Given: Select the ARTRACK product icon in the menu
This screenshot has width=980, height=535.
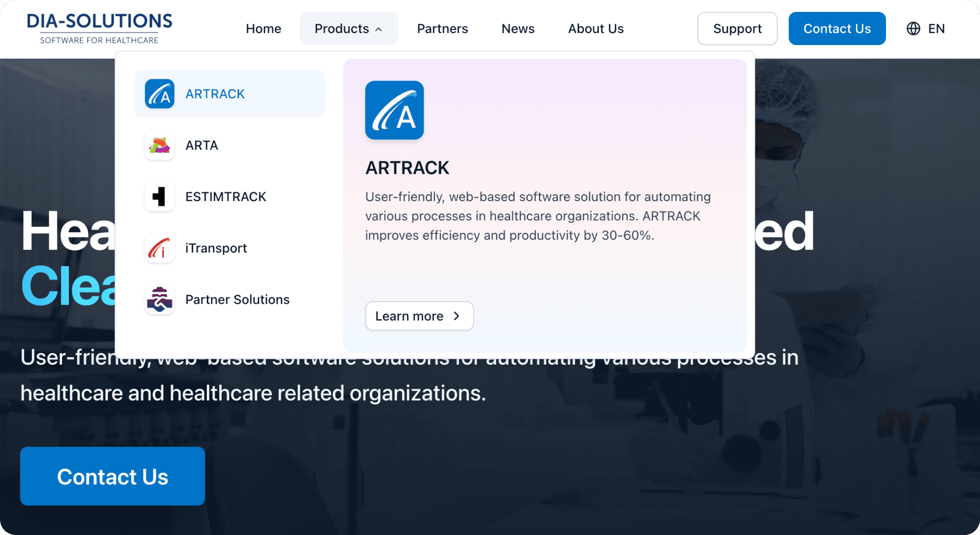Looking at the screenshot, I should (159, 94).
